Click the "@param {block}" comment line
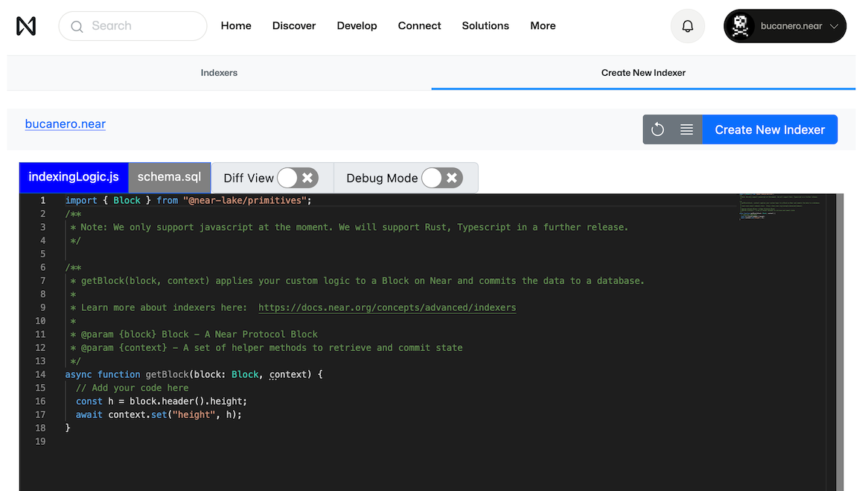This screenshot has width=868, height=491. (x=194, y=334)
